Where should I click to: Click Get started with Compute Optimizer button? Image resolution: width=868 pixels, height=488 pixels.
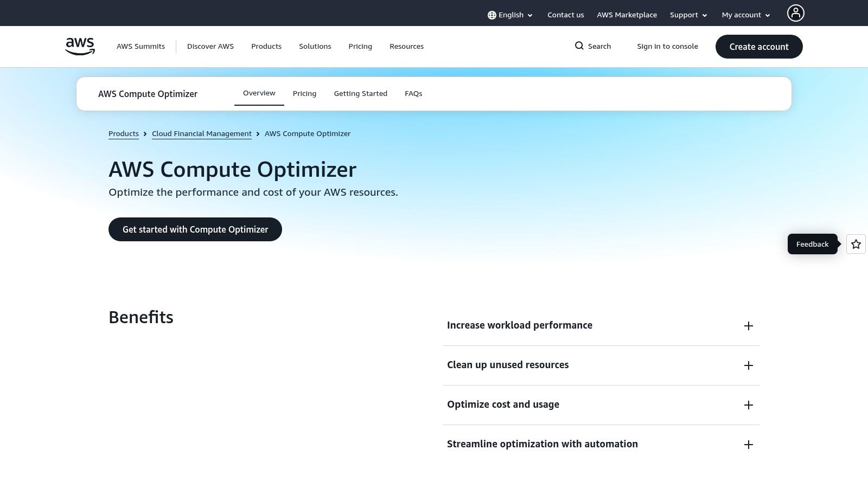195,229
